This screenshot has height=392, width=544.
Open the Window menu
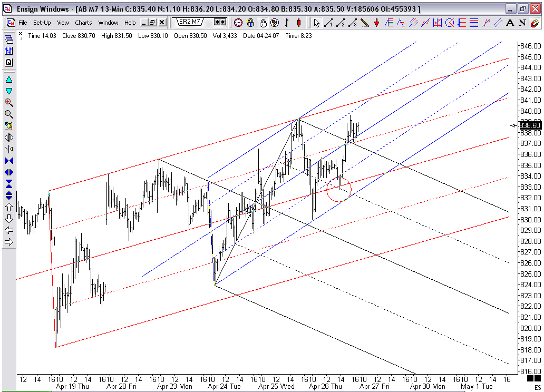point(108,23)
